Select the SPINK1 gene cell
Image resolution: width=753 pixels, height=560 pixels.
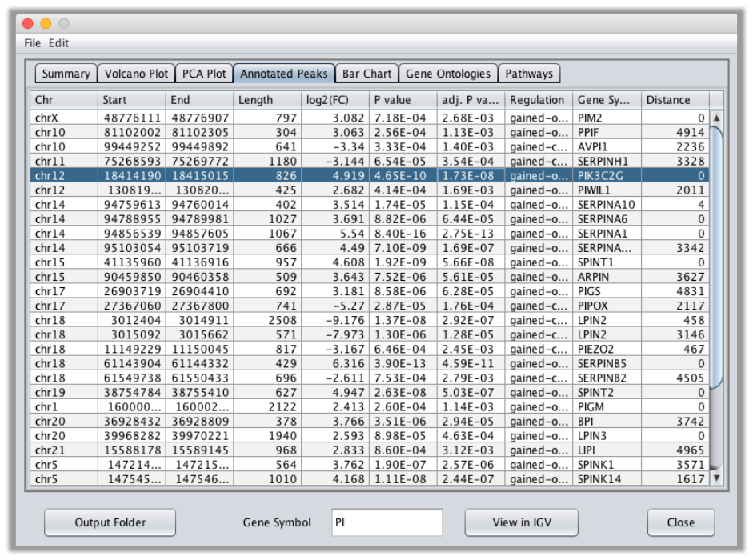coord(607,465)
